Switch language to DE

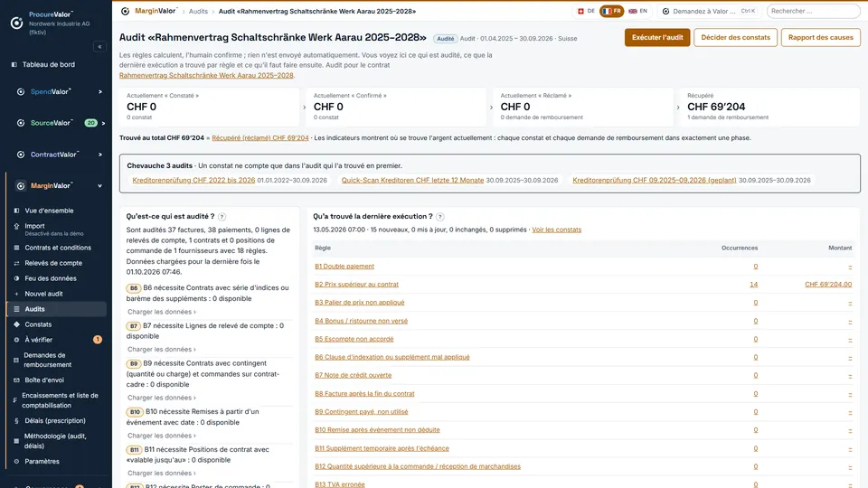click(586, 11)
